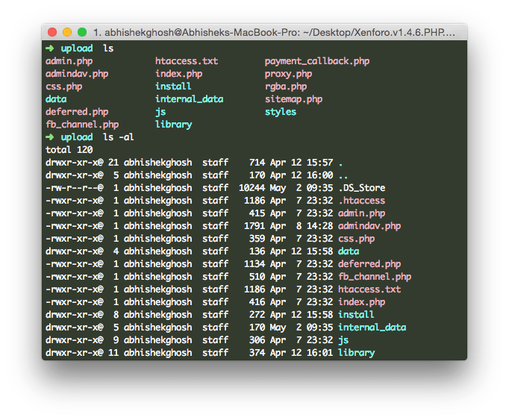Click the '.DS_Store' file name

(362, 188)
